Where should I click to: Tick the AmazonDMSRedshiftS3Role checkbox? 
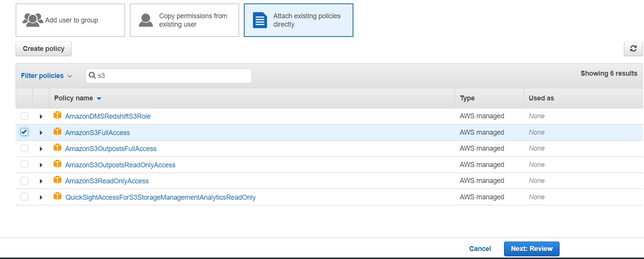(x=24, y=116)
